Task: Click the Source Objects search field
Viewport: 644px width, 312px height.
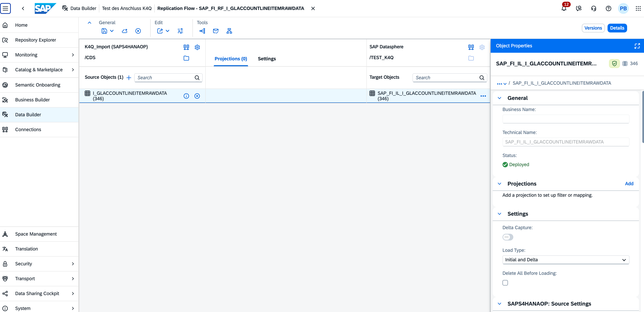Action: click(168, 78)
